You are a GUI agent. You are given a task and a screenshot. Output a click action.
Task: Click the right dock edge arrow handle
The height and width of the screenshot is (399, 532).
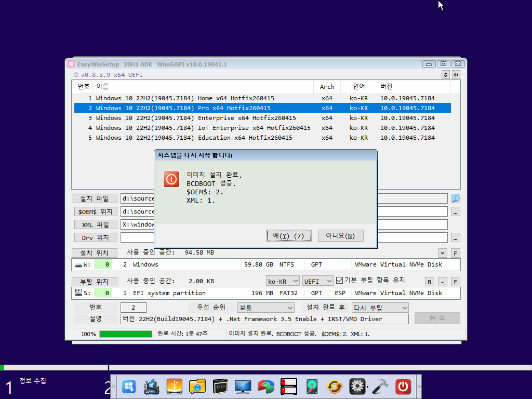pyautogui.click(x=419, y=387)
